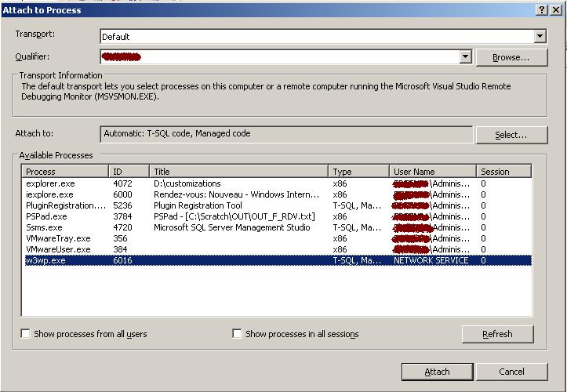Sort processes by Type column header
Screen dimensions: 567x392
click(x=358, y=172)
